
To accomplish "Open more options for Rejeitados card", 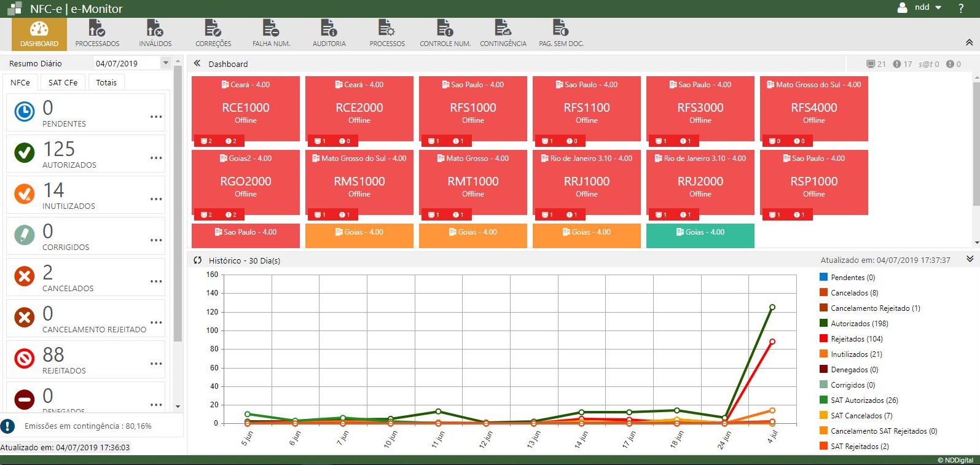I will click(x=156, y=364).
